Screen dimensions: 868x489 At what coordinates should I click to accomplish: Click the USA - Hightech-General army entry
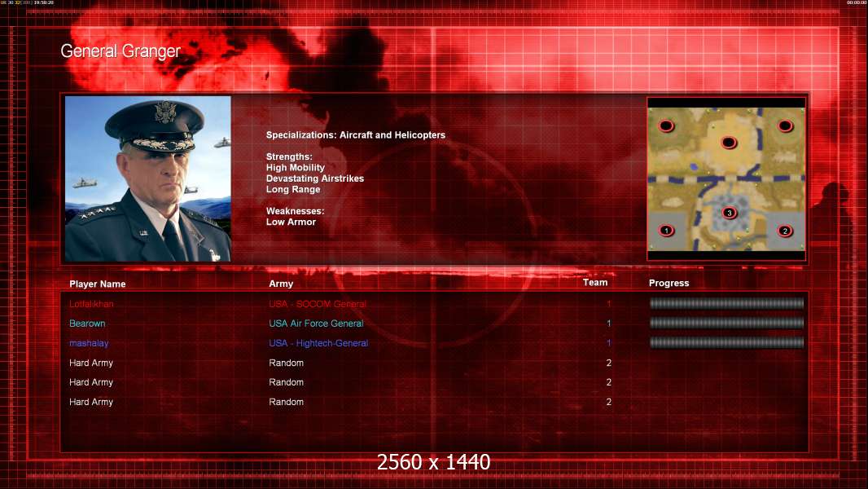point(318,343)
